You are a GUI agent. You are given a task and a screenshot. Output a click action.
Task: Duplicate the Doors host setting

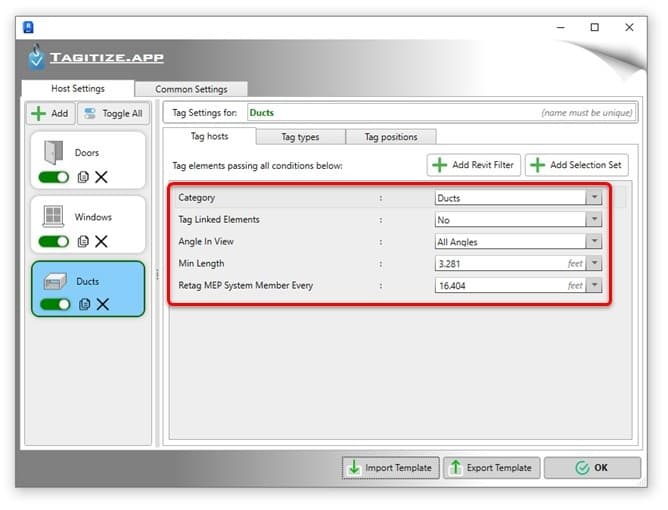point(83,177)
